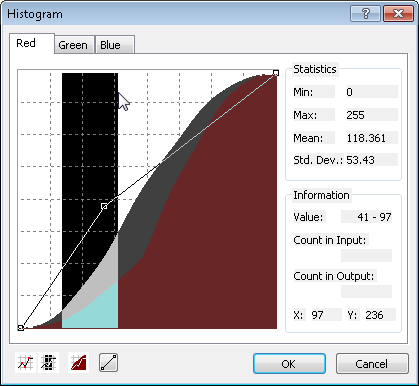Click the Min value 0
Image resolution: width=419 pixels, height=386 pixels.
372,92
